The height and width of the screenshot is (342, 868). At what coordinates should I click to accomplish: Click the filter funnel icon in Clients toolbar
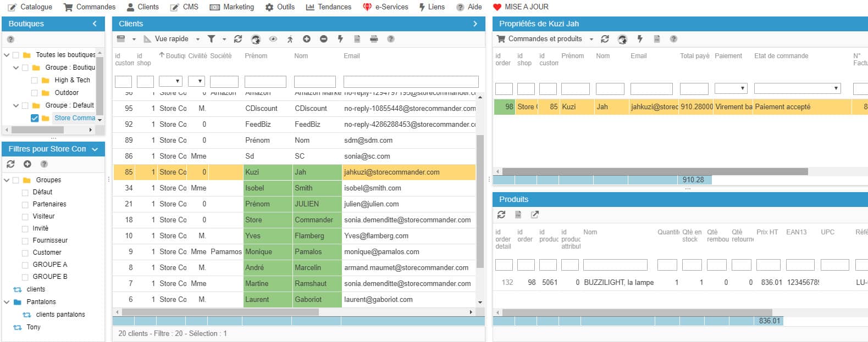[x=211, y=39]
